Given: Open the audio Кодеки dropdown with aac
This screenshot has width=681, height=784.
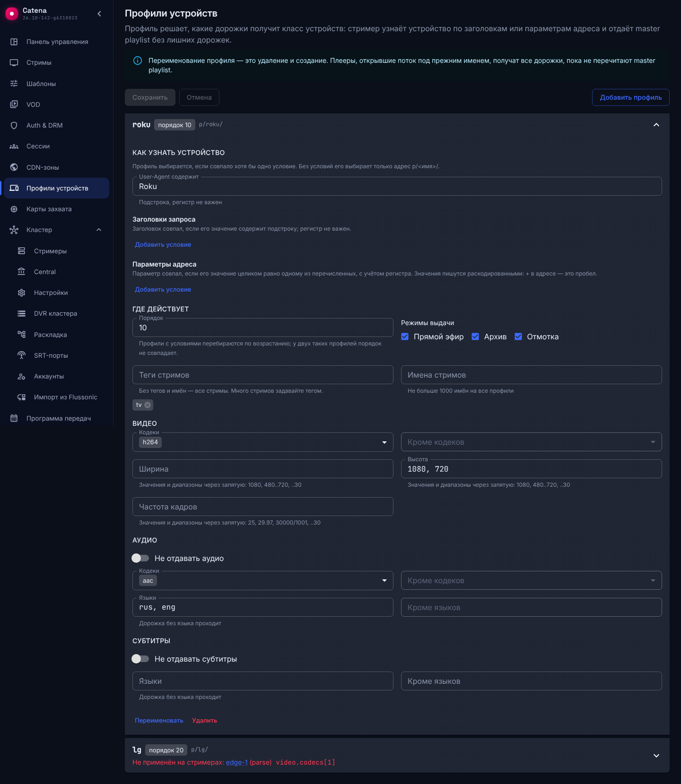Looking at the screenshot, I should pos(263,581).
